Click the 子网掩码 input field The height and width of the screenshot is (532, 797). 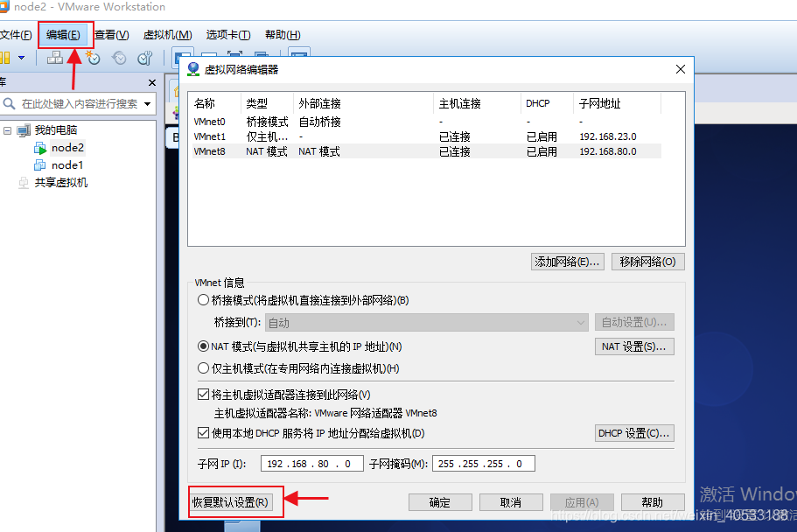pyautogui.click(x=484, y=464)
